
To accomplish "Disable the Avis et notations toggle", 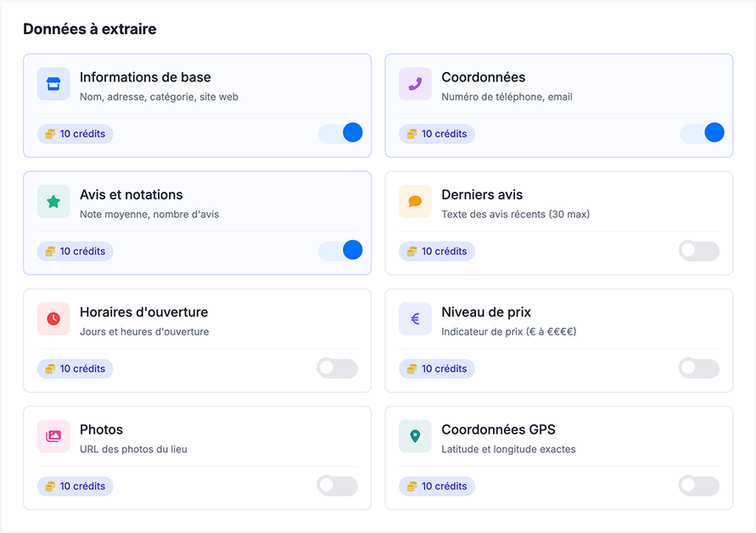I will coord(340,250).
